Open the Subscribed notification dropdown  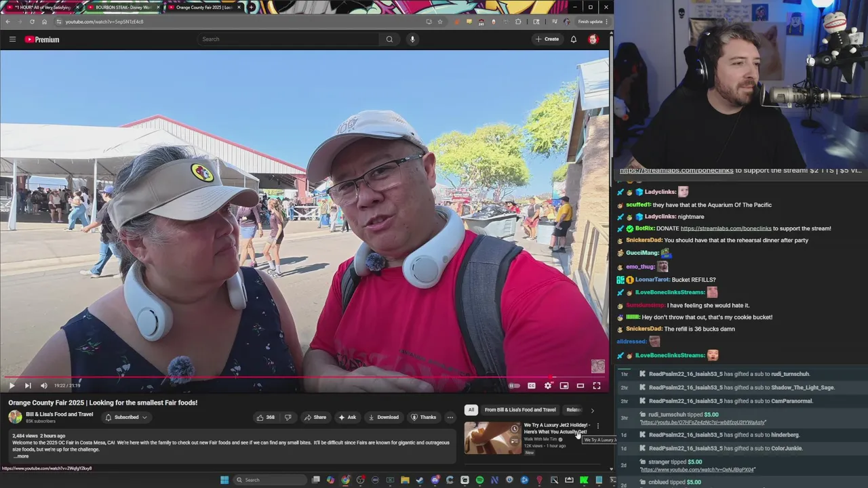126,418
